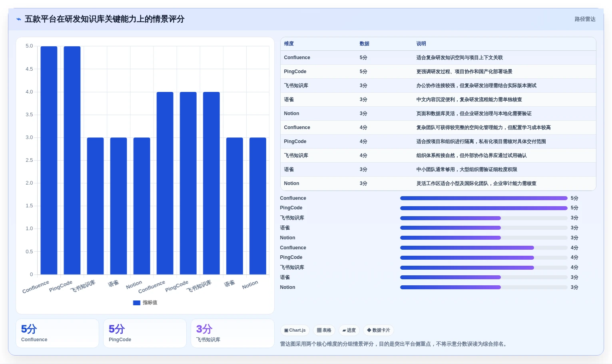612x364 pixels.
Task: Click the PingCode progress bar showing 5分
Action: click(484, 208)
